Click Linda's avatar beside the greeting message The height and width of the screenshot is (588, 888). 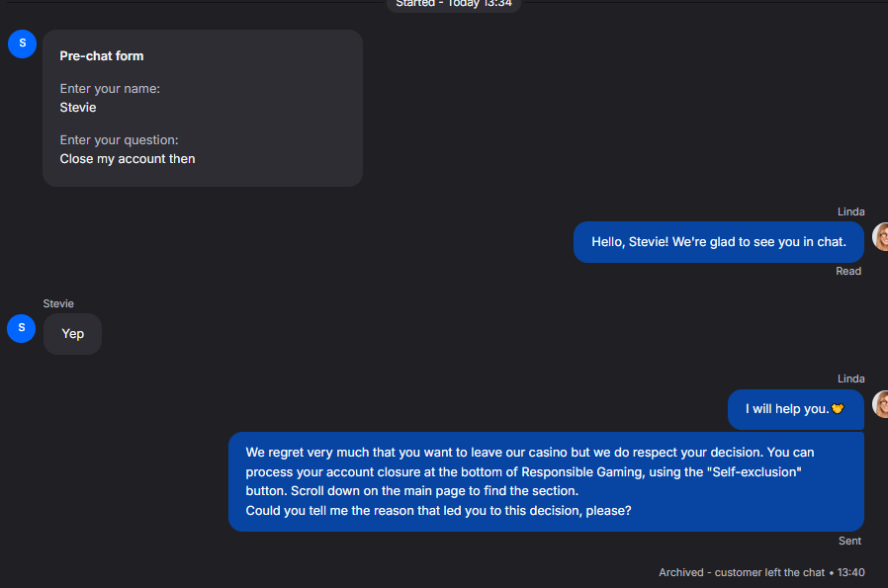pos(880,237)
